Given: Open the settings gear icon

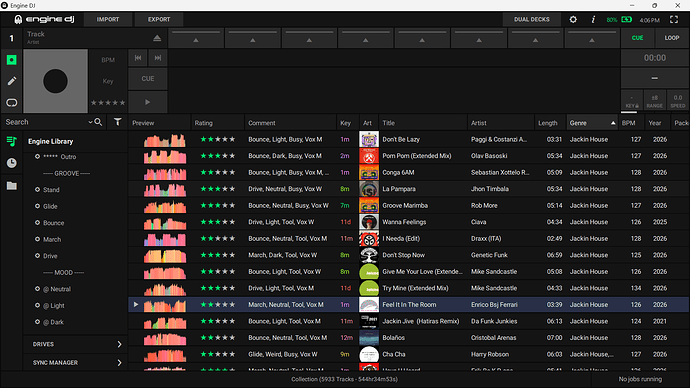Looking at the screenshot, I should [573, 19].
